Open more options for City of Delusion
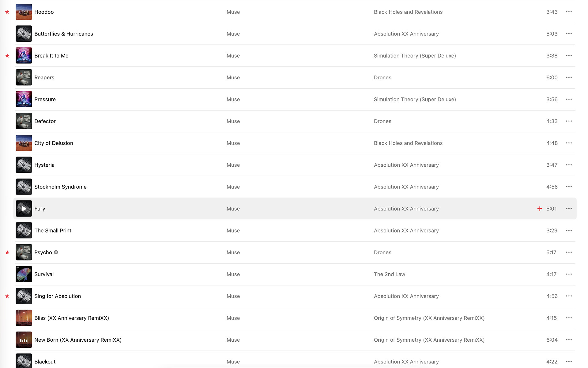 pos(569,143)
